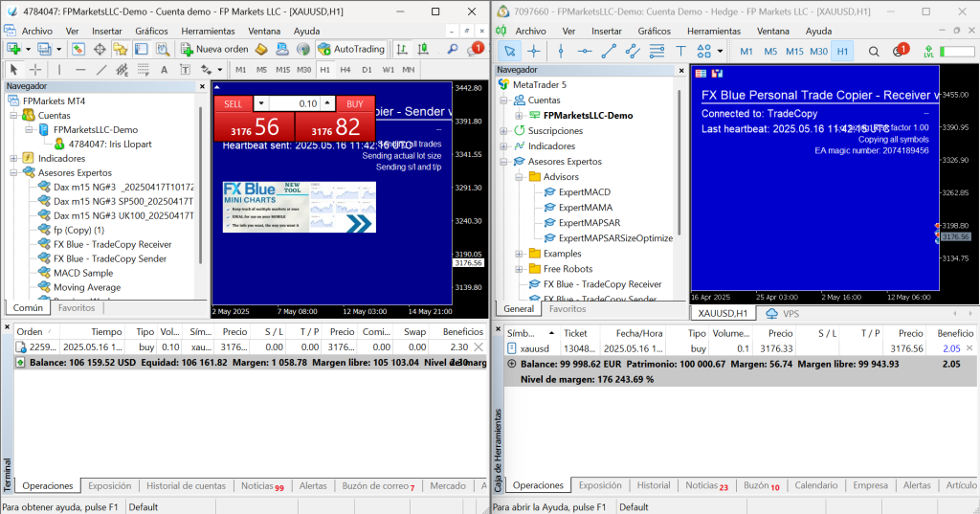The image size is (980, 514).
Task: Open the MT5 shapes dropdown arrow
Action: 720,52
